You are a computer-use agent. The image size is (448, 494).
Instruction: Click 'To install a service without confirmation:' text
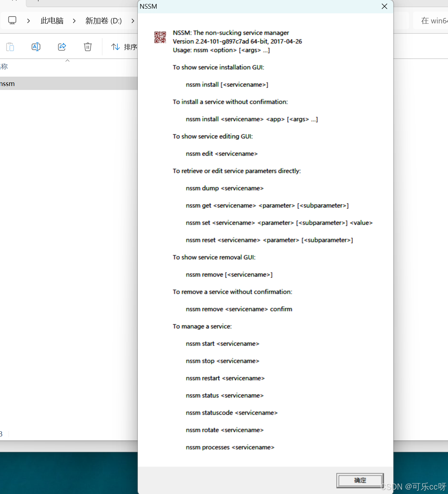(x=230, y=102)
